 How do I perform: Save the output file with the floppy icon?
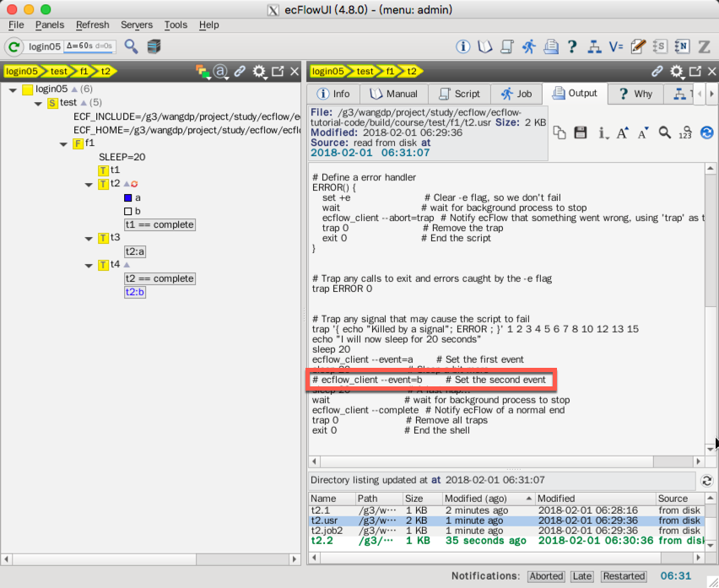(581, 133)
